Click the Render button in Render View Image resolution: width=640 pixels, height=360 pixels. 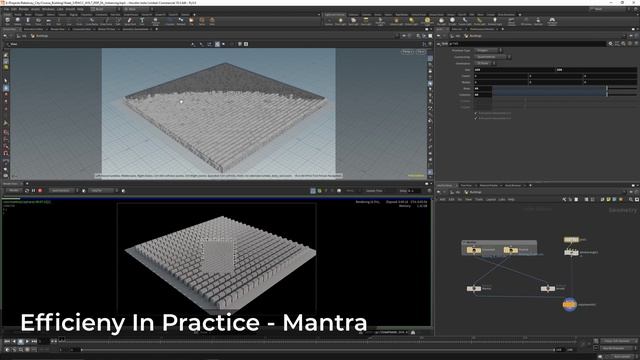coord(13,191)
